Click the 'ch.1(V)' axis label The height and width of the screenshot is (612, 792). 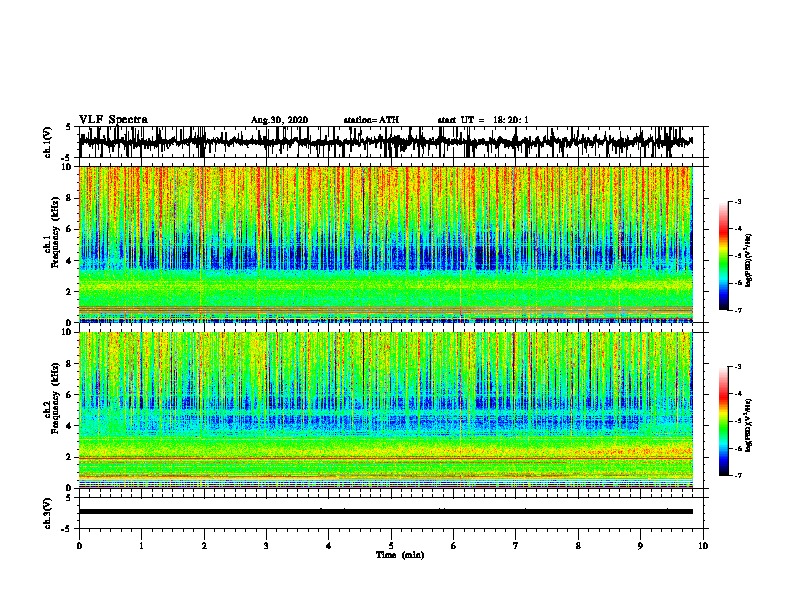(x=48, y=142)
